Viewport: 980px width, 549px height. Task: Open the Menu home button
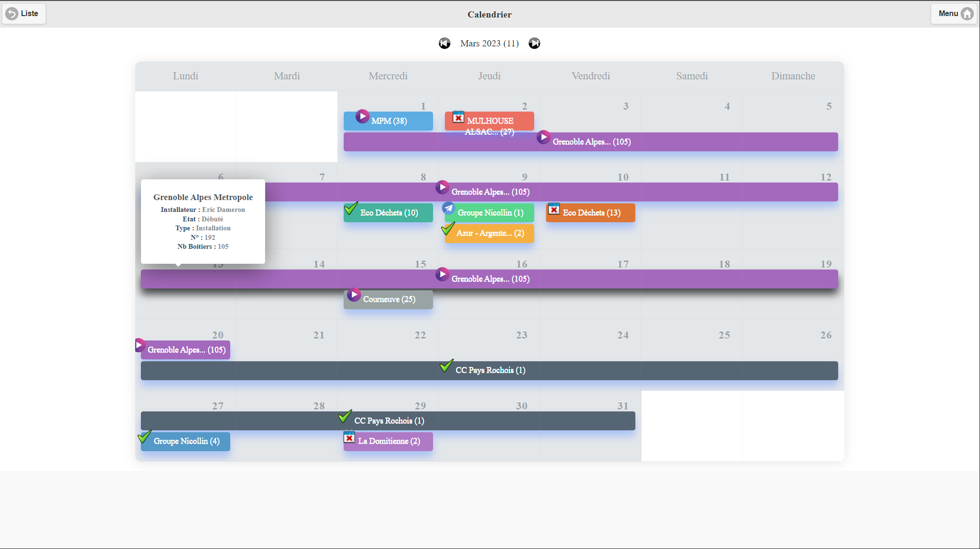click(x=954, y=14)
